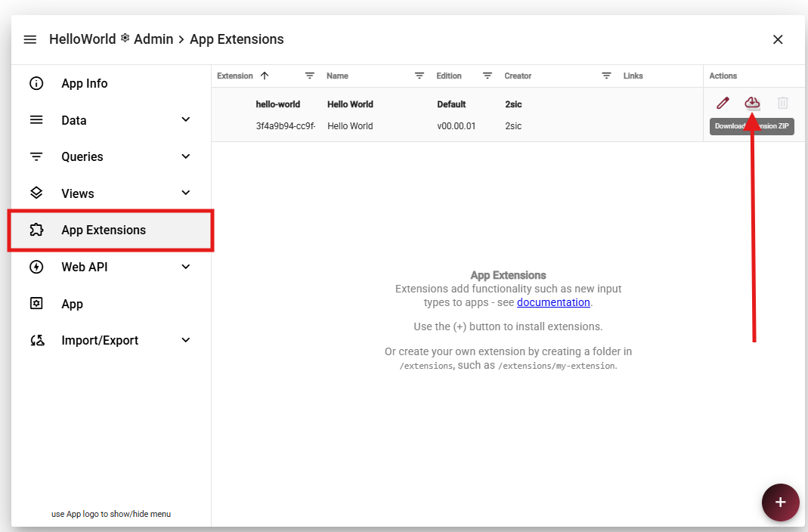Open filter menu for Name column
Image resolution: width=808 pixels, height=532 pixels.
pos(419,76)
